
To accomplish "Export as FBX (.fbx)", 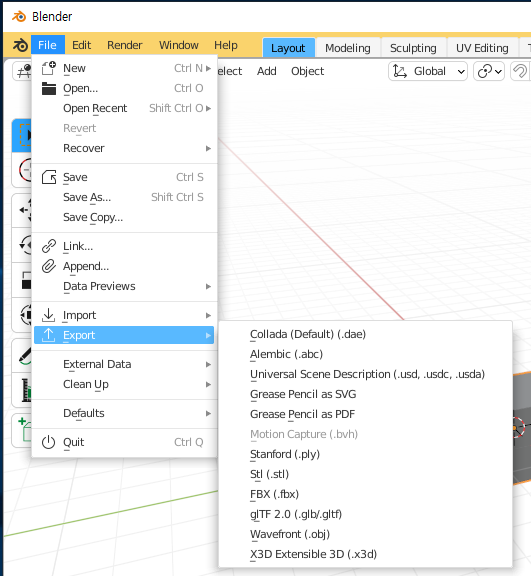I will [x=365, y=494].
